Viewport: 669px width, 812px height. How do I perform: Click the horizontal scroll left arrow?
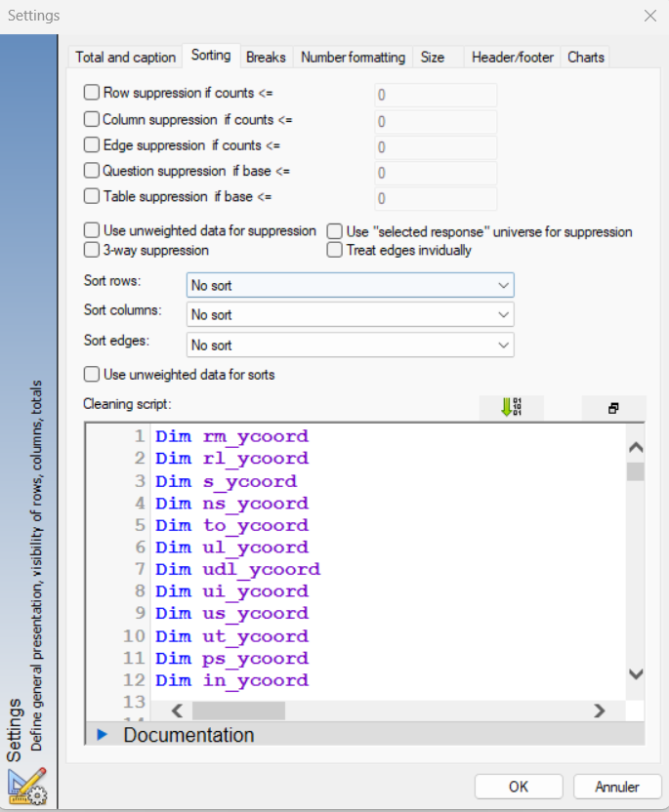pos(177,710)
